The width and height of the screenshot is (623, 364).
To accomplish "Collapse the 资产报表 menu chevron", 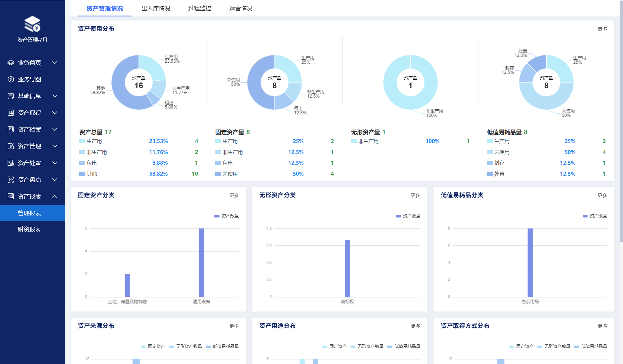I will point(55,196).
